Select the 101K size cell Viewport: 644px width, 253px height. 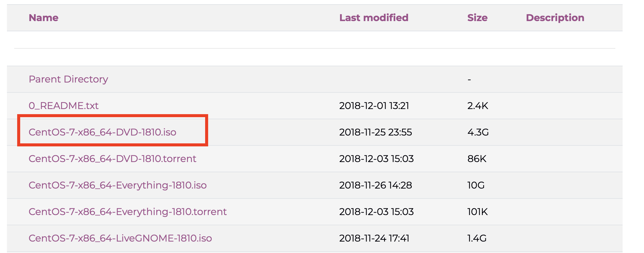click(x=477, y=212)
